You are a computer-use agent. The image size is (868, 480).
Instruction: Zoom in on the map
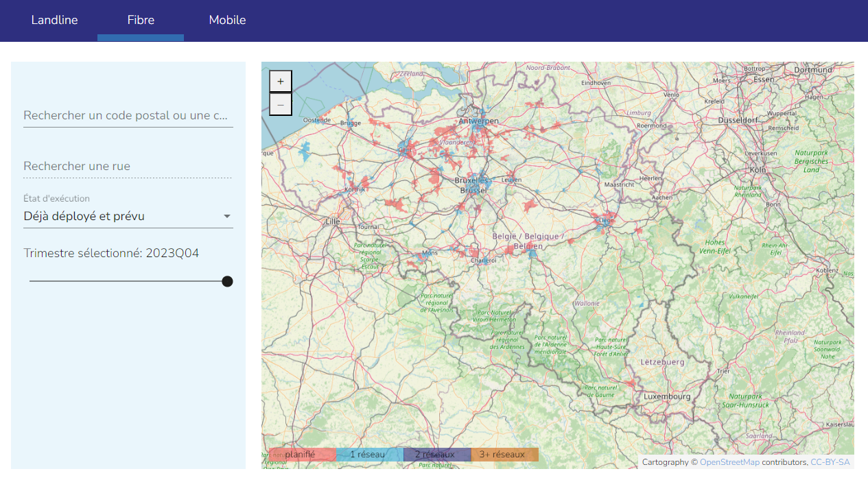[281, 81]
